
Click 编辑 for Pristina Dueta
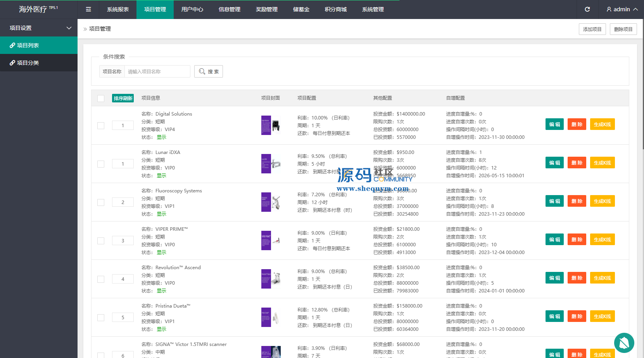tap(554, 316)
